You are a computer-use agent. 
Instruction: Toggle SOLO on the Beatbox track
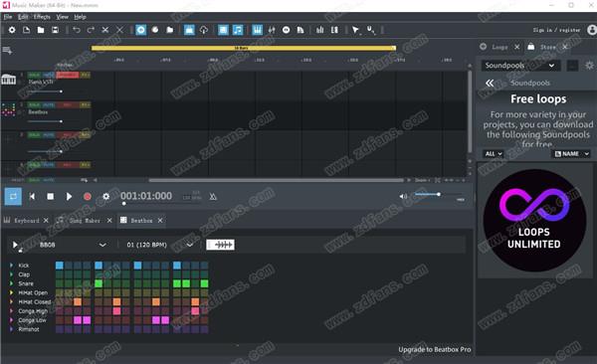pyautogui.click(x=34, y=104)
